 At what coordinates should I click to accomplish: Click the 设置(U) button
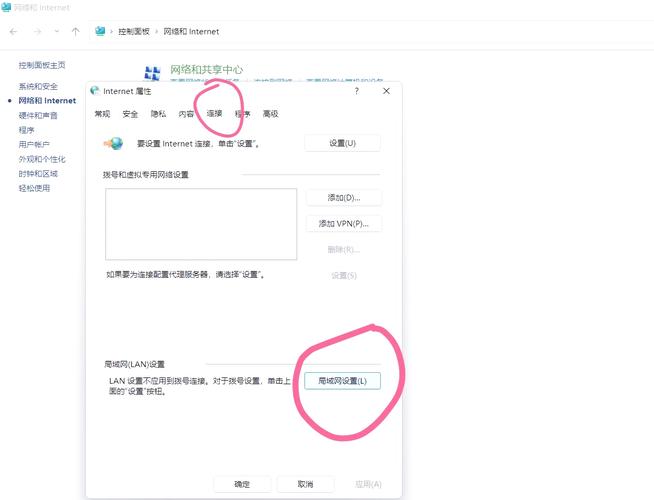click(342, 143)
